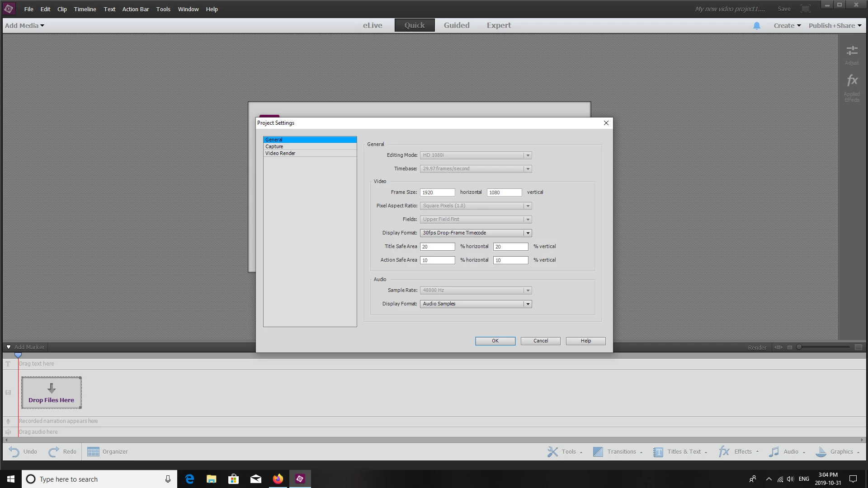The height and width of the screenshot is (488, 868).
Task: Expand the video Display Format dropdown
Action: pyautogui.click(x=527, y=233)
